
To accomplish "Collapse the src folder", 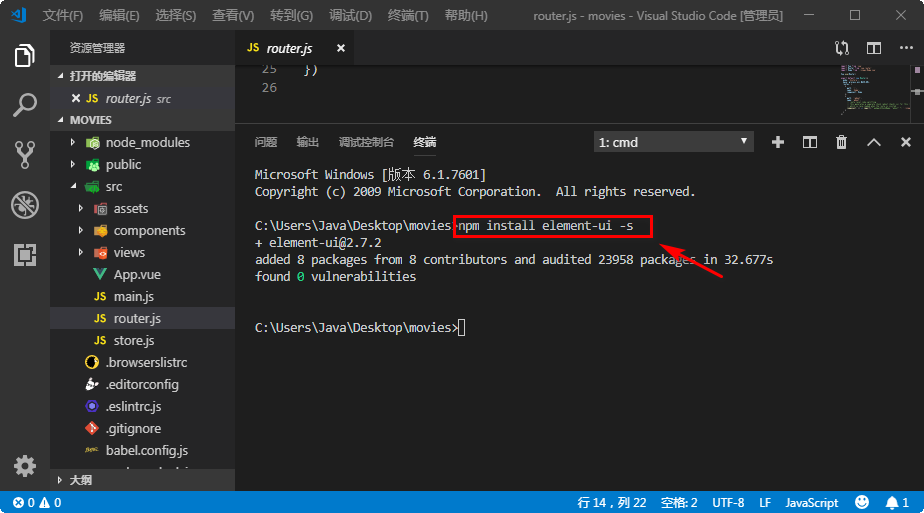I will tap(73, 186).
